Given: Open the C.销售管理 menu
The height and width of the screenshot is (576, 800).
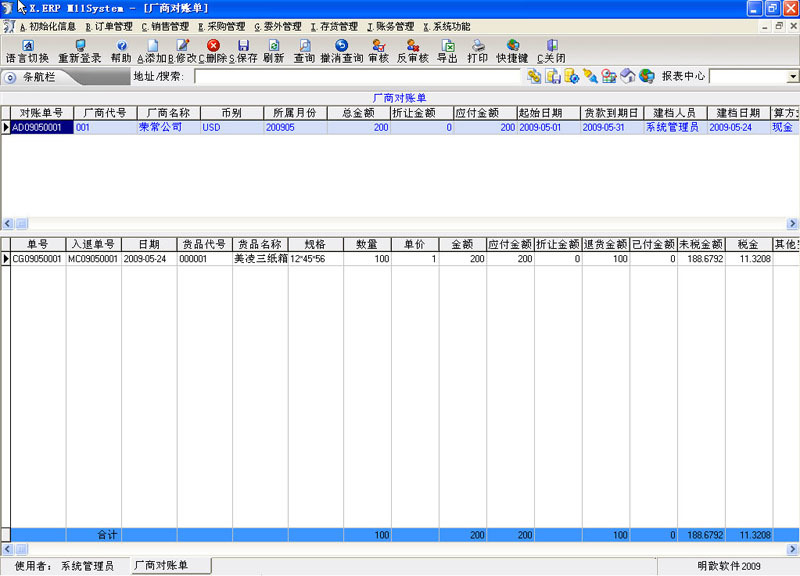Looking at the screenshot, I should click(x=165, y=27).
